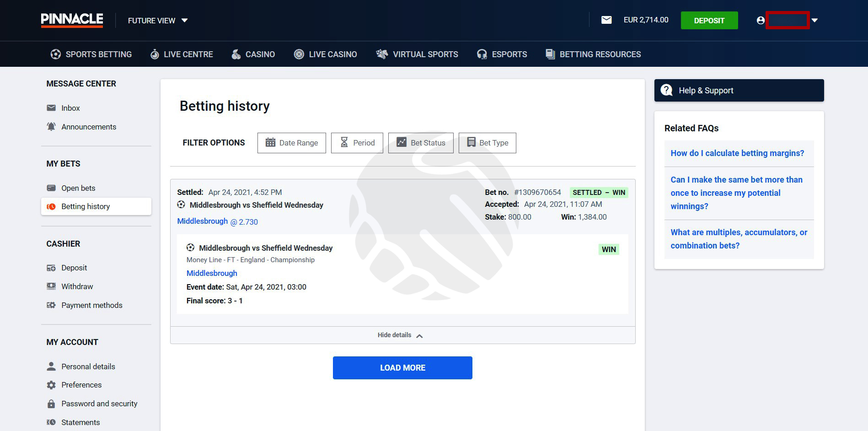Viewport: 868px width, 431px height.
Task: Click the EUR 2,714.00 balance
Action: 646,20
